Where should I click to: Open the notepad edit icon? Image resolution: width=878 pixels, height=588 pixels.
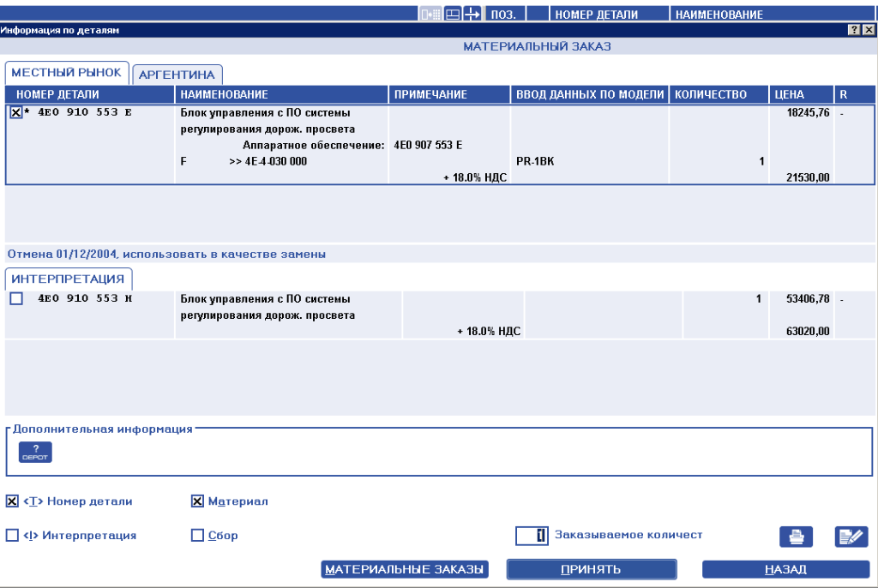pos(851,537)
